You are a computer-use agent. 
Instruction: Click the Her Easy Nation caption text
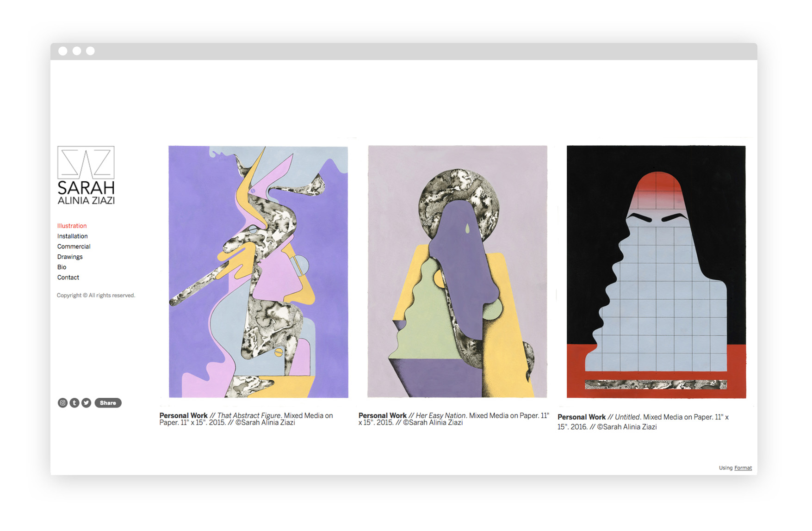[453, 419]
